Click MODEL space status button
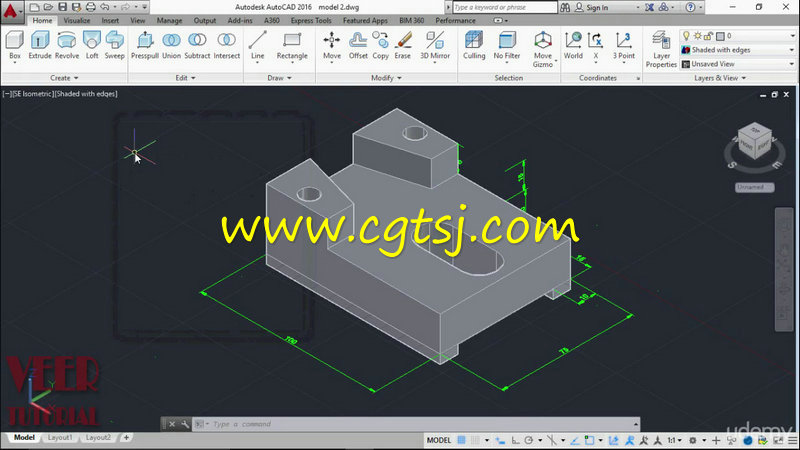The width and height of the screenshot is (800, 450). click(x=439, y=440)
